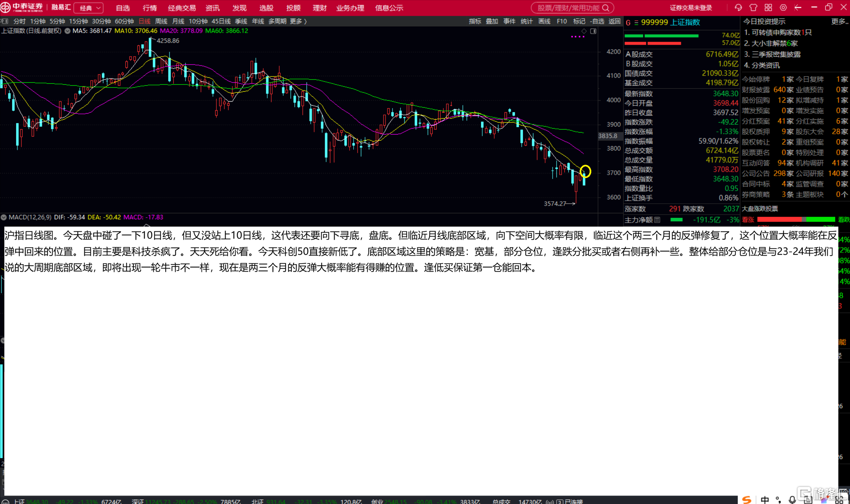The image size is (850, 504).
Task: Open the 经典交易 menu
Action: pyautogui.click(x=182, y=8)
